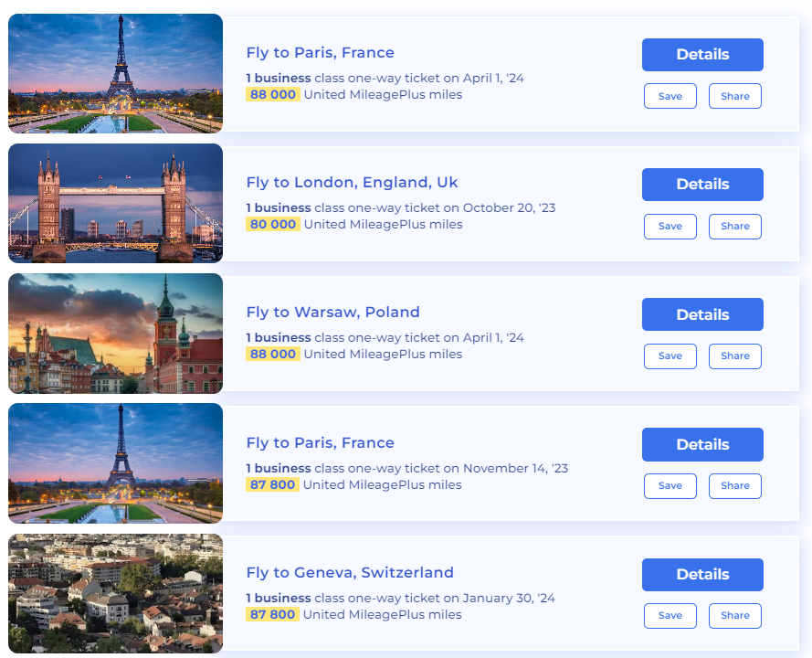Save the Paris November 14 flight
The image size is (812, 658).
670,485
